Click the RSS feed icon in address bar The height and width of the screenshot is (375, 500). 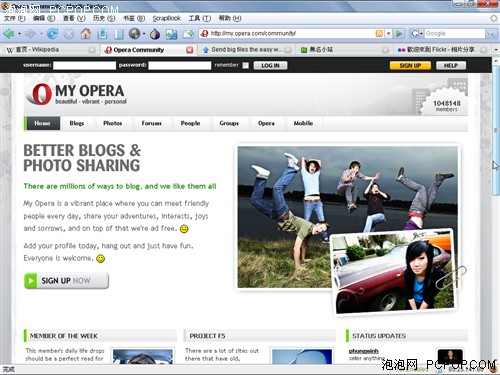click(x=379, y=33)
